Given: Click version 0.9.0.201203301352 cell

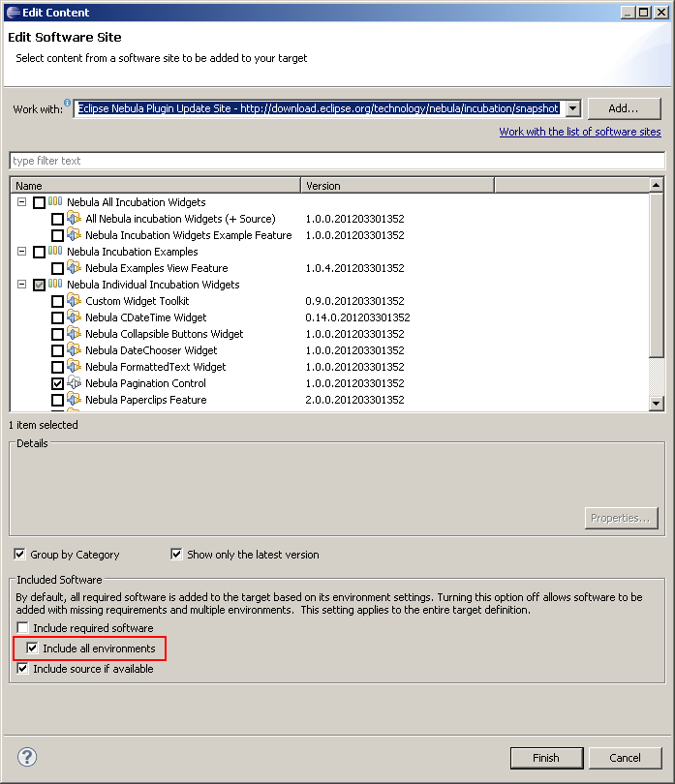Looking at the screenshot, I should pyautogui.click(x=354, y=301).
